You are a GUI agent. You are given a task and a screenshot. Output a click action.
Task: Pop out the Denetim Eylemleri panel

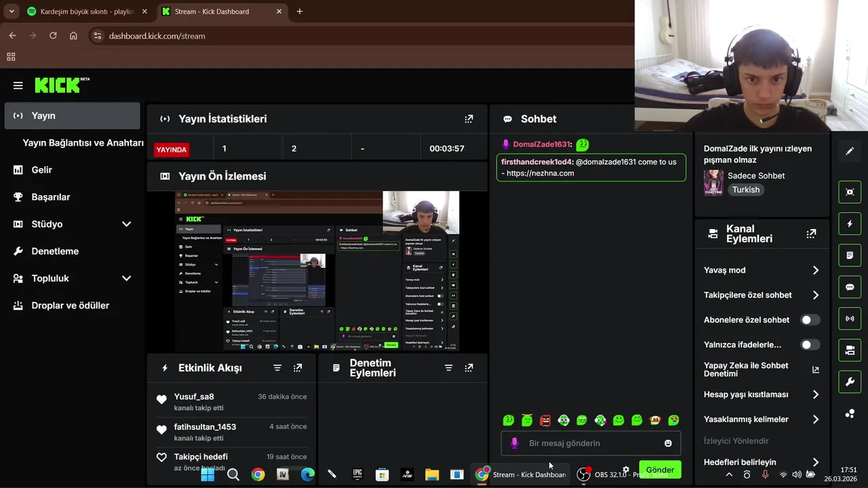pyautogui.click(x=469, y=367)
